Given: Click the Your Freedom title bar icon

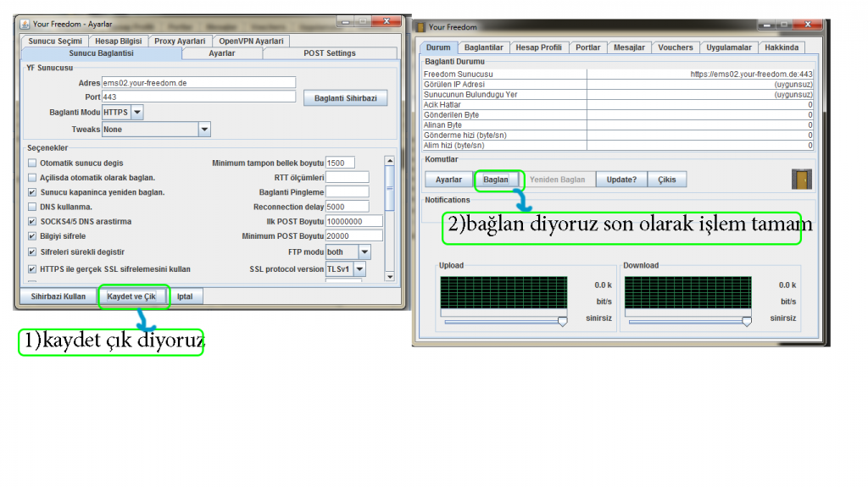Looking at the screenshot, I should click(x=421, y=26).
